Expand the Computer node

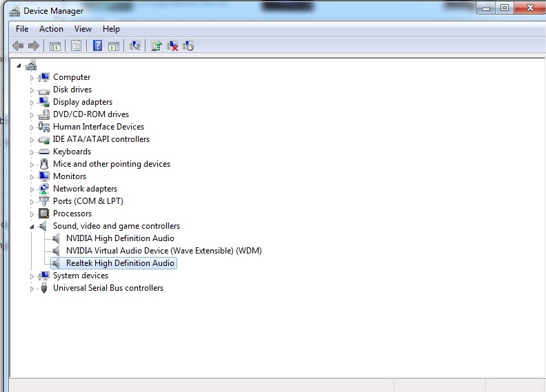click(32, 78)
